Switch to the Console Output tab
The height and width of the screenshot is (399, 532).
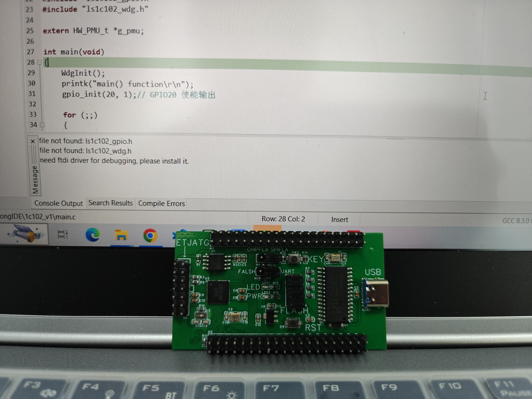tap(59, 204)
